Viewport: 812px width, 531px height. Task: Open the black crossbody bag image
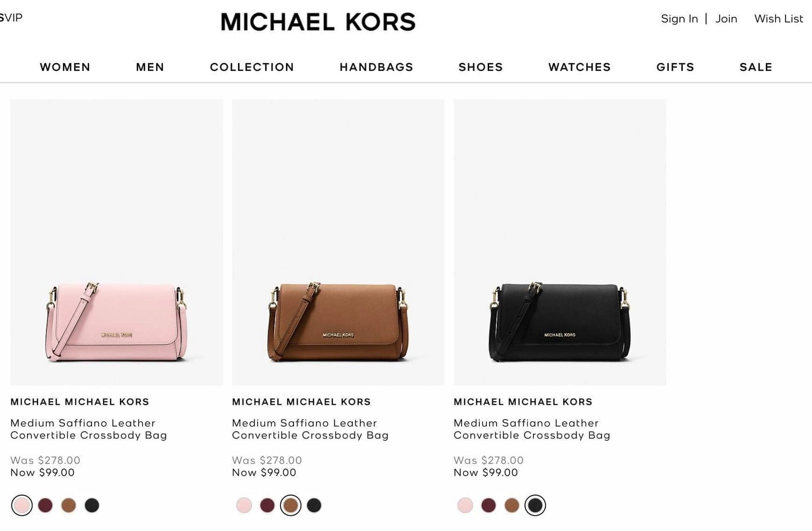[x=560, y=242]
